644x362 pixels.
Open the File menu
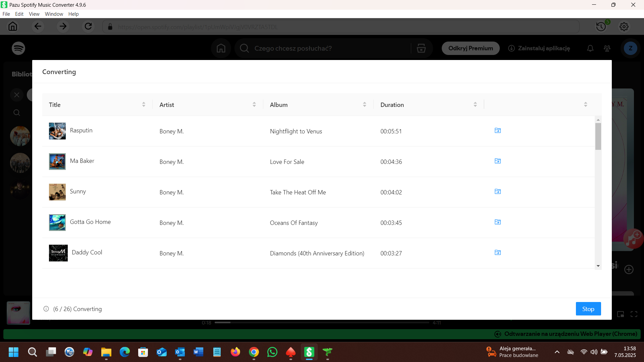click(6, 14)
